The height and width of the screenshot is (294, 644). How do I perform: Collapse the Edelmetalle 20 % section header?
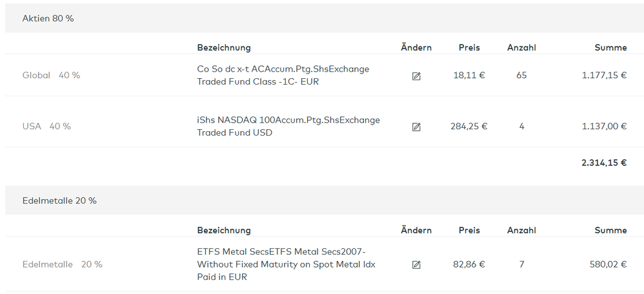pyautogui.click(x=59, y=200)
